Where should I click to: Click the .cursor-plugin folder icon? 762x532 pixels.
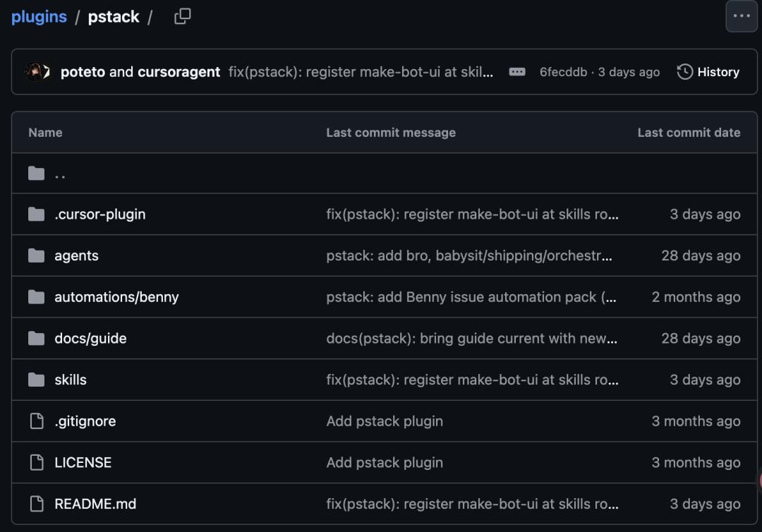coord(37,214)
